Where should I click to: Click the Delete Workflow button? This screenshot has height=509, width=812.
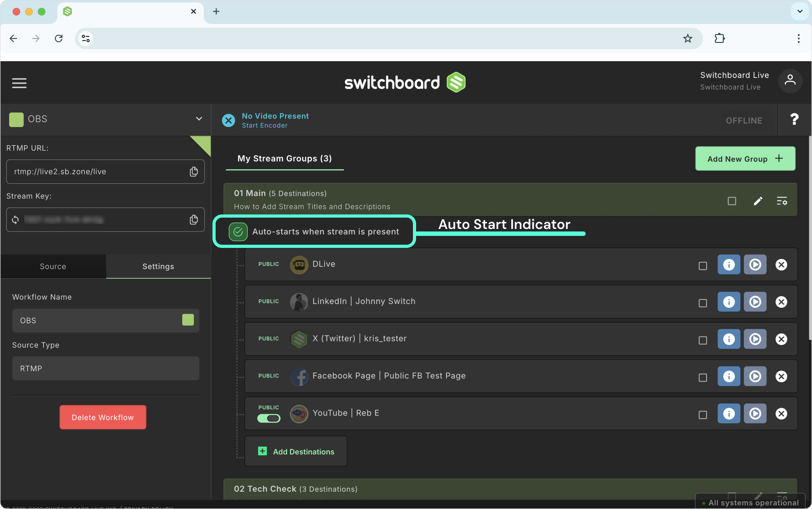(102, 417)
